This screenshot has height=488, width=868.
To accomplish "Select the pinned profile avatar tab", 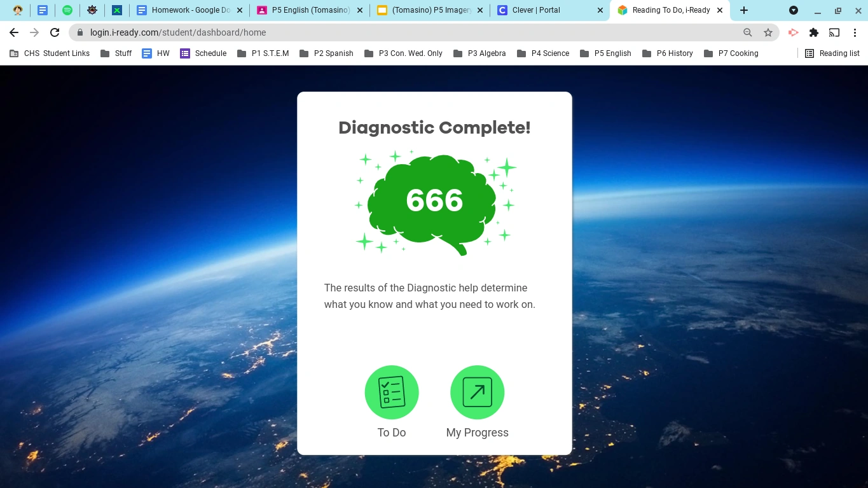I will [18, 10].
